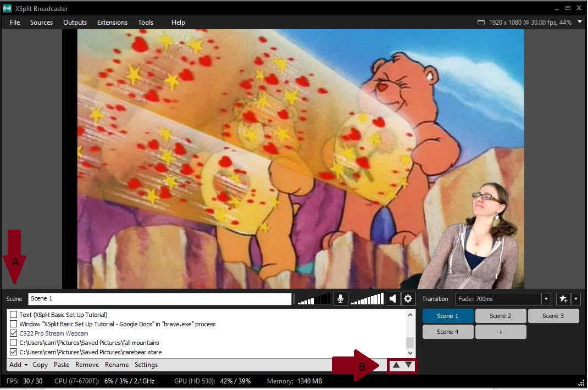Copy the selected source
The width and height of the screenshot is (588, 390).
(40, 365)
